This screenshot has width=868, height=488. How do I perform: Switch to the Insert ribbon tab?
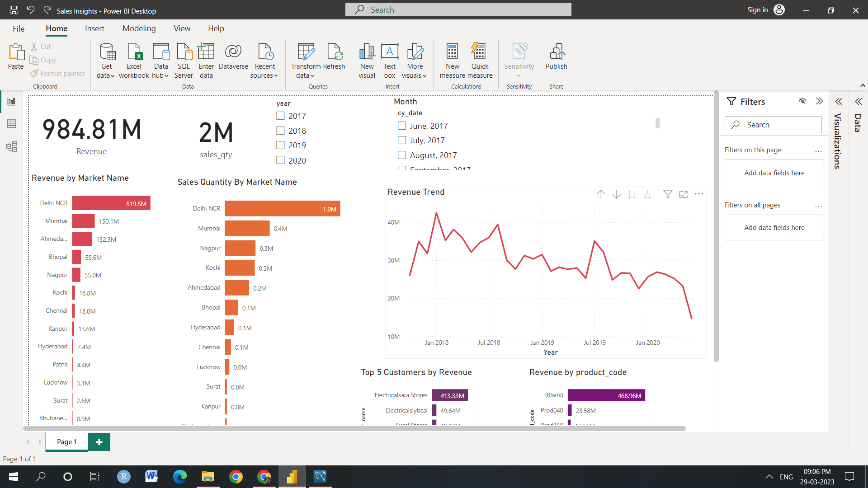pos(94,28)
